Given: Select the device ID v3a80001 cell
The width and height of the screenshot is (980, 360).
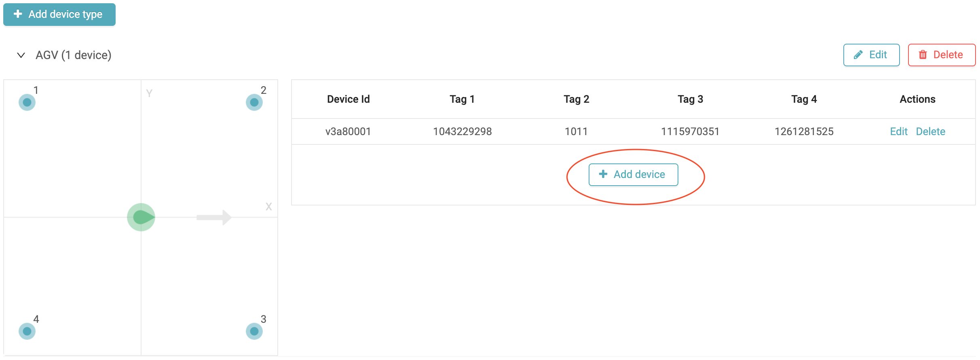Looking at the screenshot, I should coord(348,131).
